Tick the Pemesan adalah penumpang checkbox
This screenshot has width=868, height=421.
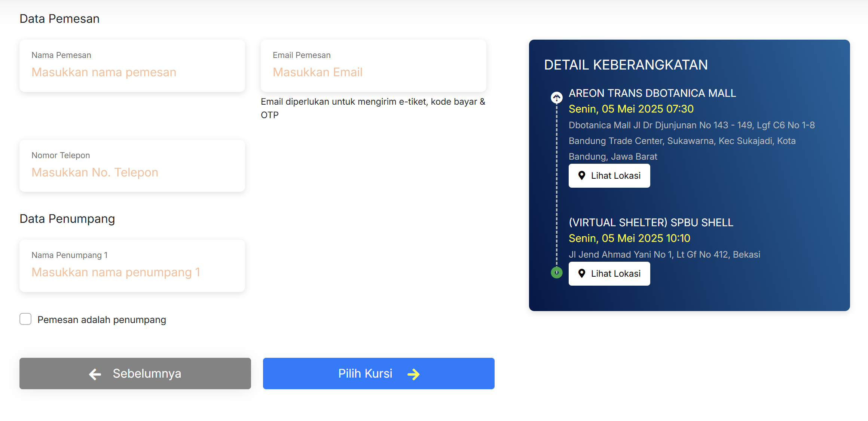coord(25,319)
